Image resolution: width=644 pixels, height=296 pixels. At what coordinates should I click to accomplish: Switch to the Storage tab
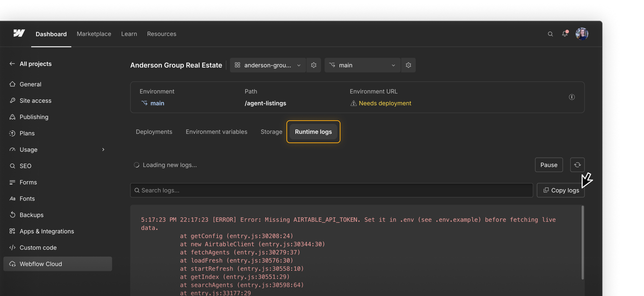click(x=271, y=132)
